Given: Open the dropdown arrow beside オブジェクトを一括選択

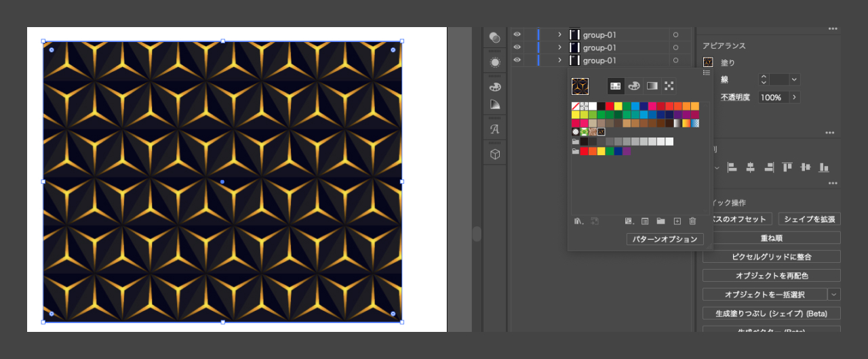Looking at the screenshot, I should click(834, 295).
